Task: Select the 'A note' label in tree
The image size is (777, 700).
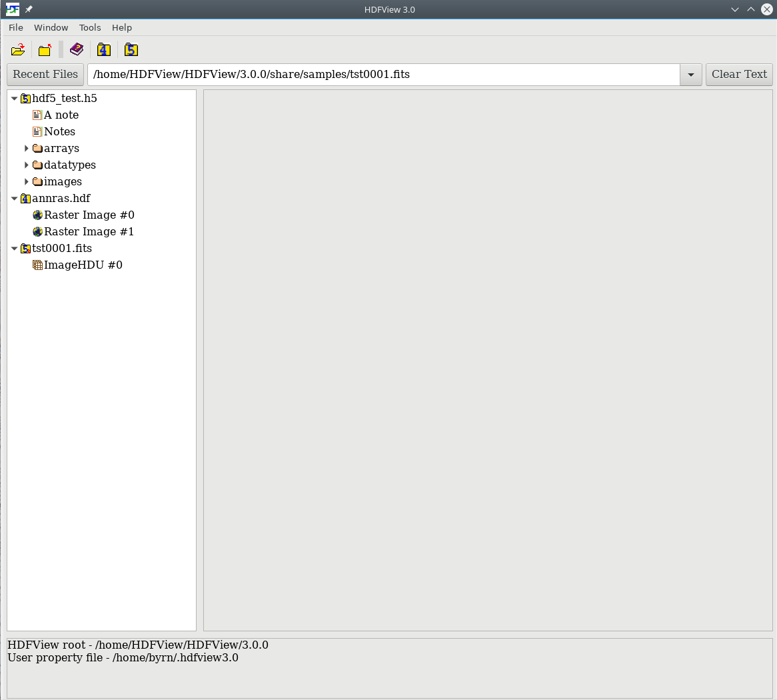Action: (x=61, y=115)
